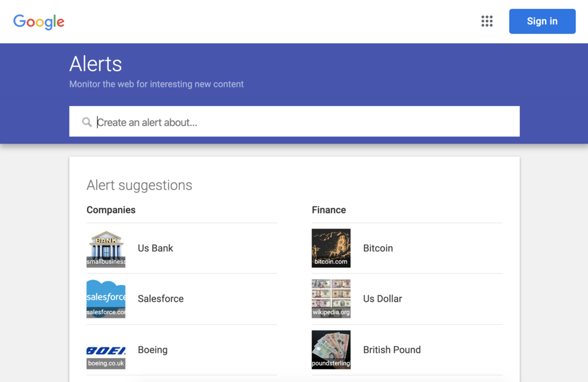This screenshot has height=382, width=588.
Task: Select the Us Dollar bills icon
Action: pos(331,298)
